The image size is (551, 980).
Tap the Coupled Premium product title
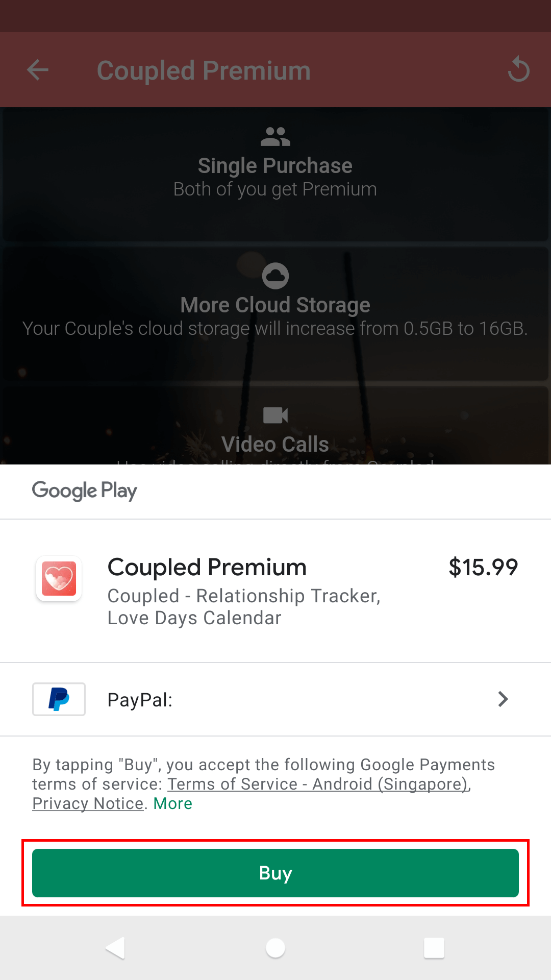(207, 567)
